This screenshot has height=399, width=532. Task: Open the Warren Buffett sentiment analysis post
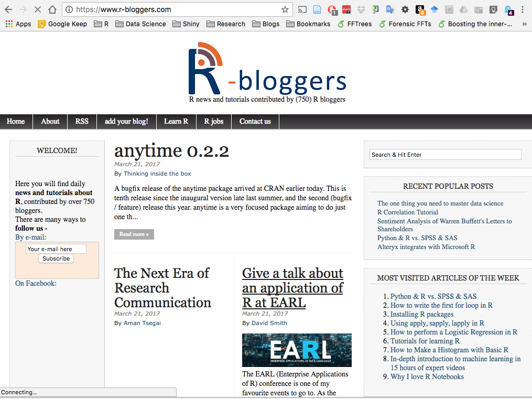tap(445, 225)
